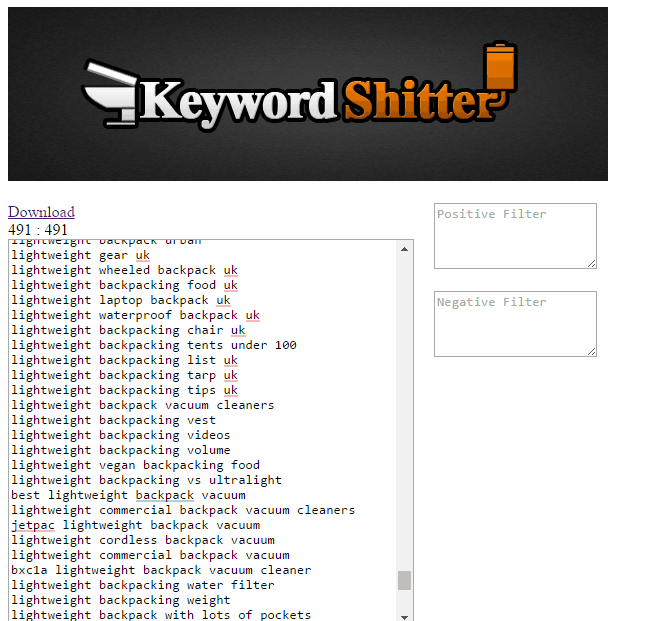
Task: Click 'lightweight laptop backpack uk' line
Action: click(121, 300)
